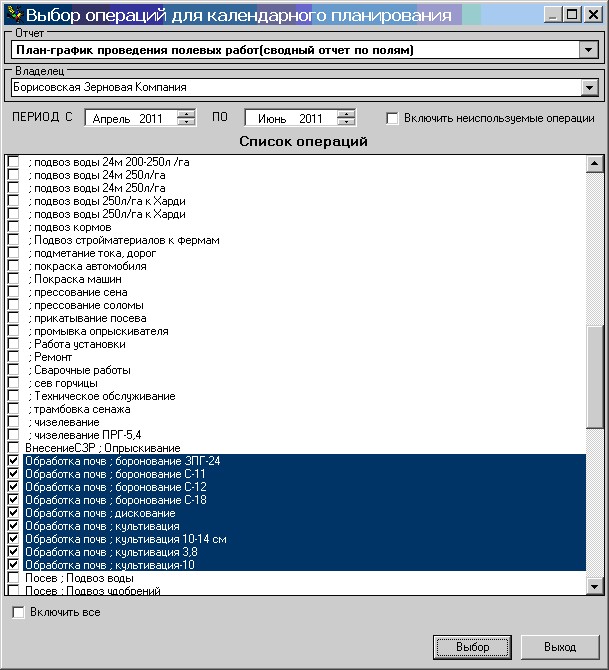Viewport: 609px width, 670px height.
Task: Click the start period field Апрель 2011
Action: click(130, 119)
